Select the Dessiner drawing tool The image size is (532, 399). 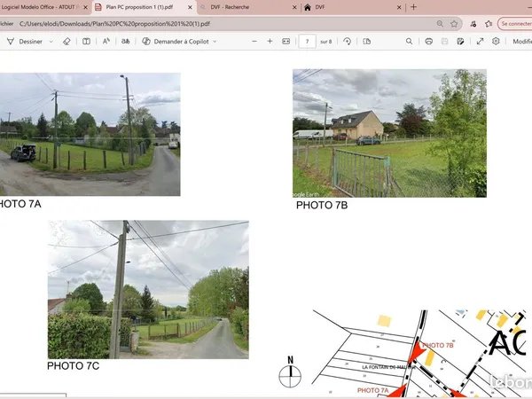[x=25, y=42]
